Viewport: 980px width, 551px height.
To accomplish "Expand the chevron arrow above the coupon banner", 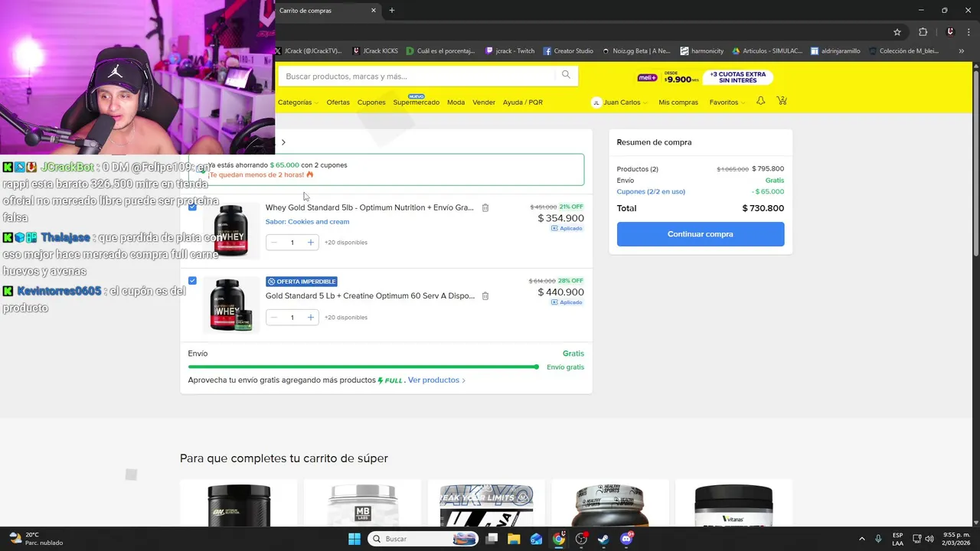I will tap(283, 142).
